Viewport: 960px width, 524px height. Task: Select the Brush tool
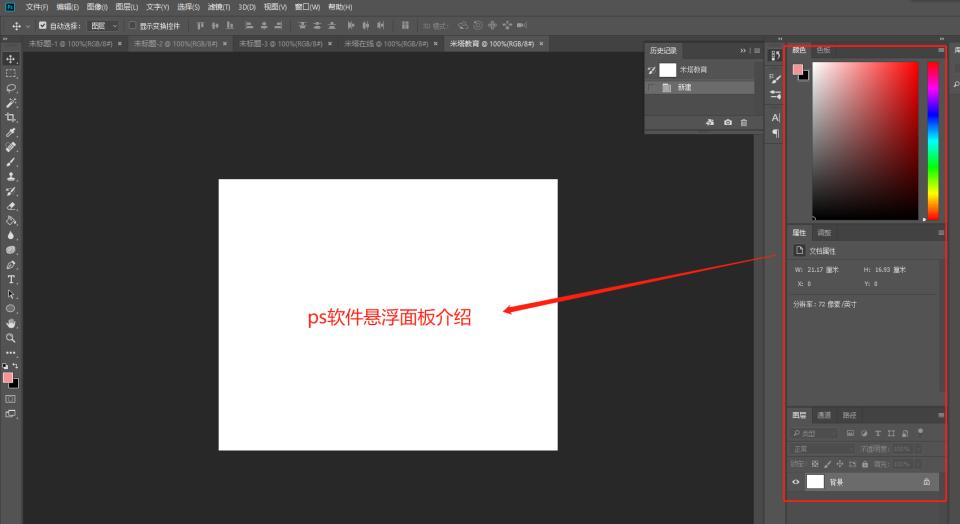pyautogui.click(x=10, y=162)
